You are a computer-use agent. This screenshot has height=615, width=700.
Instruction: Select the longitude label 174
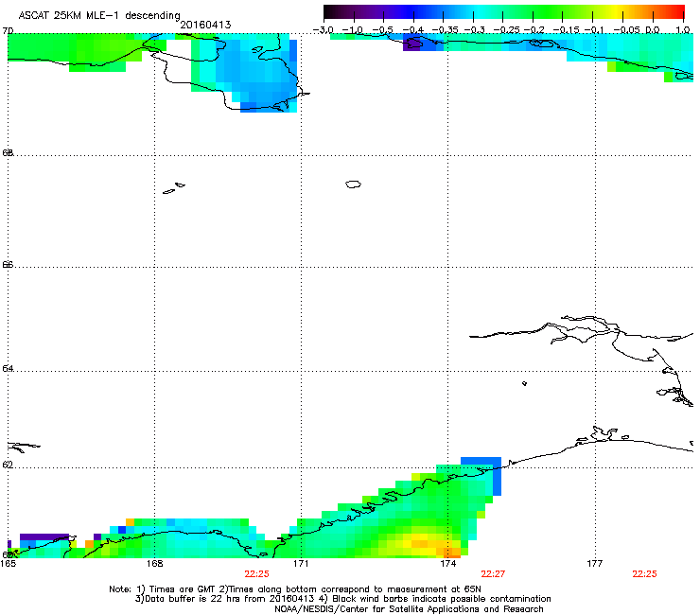pyautogui.click(x=448, y=564)
